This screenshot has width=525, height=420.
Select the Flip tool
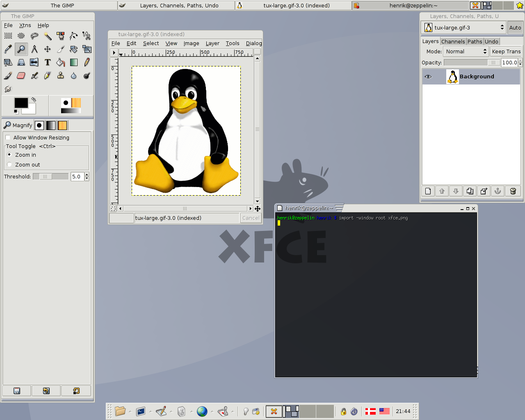point(34,62)
